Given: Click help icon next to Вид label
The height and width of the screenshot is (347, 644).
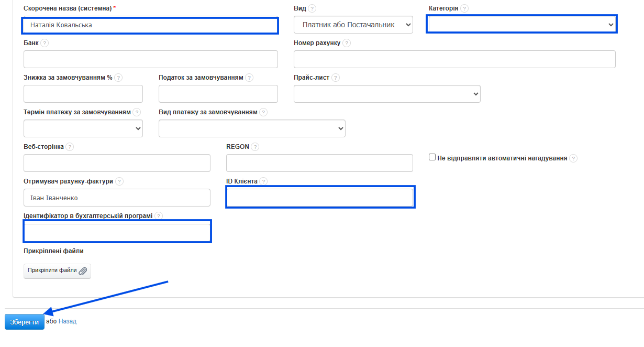Looking at the screenshot, I should 312,9.
